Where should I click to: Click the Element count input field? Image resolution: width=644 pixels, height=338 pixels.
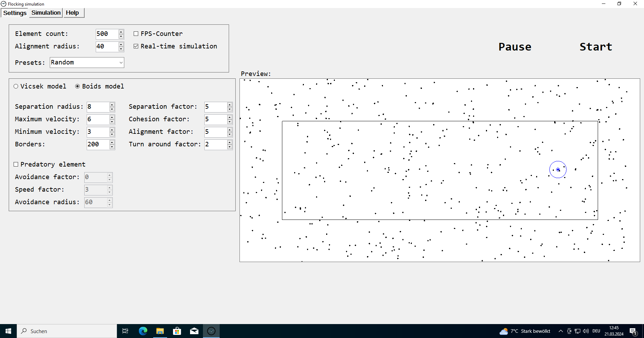tap(107, 34)
